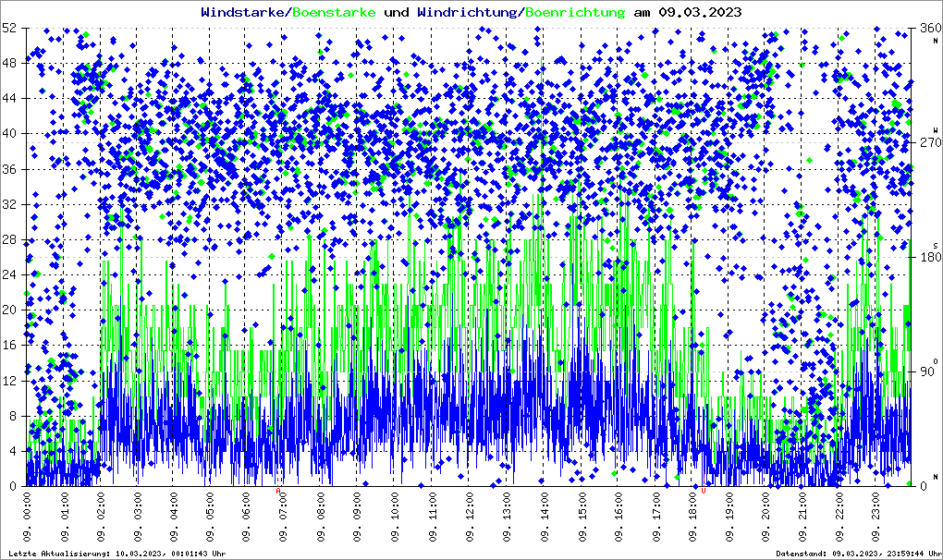Click the wind speed axis value 48
The height and width of the screenshot is (560, 943).
point(9,63)
